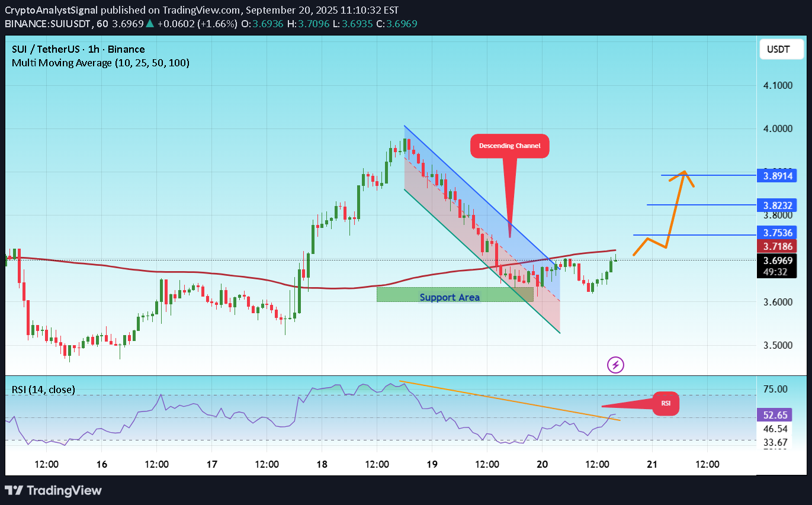Click the date 19 on time axis

click(432, 464)
